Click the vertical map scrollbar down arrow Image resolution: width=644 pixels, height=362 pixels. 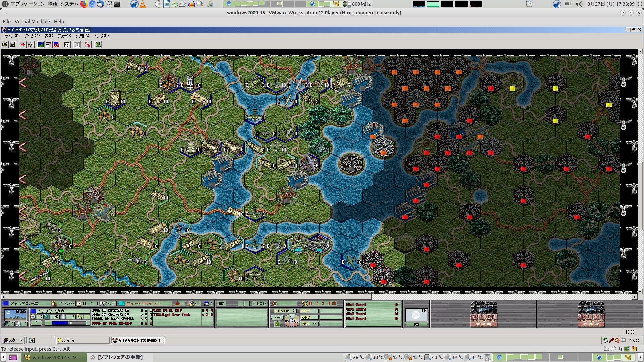pyautogui.click(x=640, y=292)
